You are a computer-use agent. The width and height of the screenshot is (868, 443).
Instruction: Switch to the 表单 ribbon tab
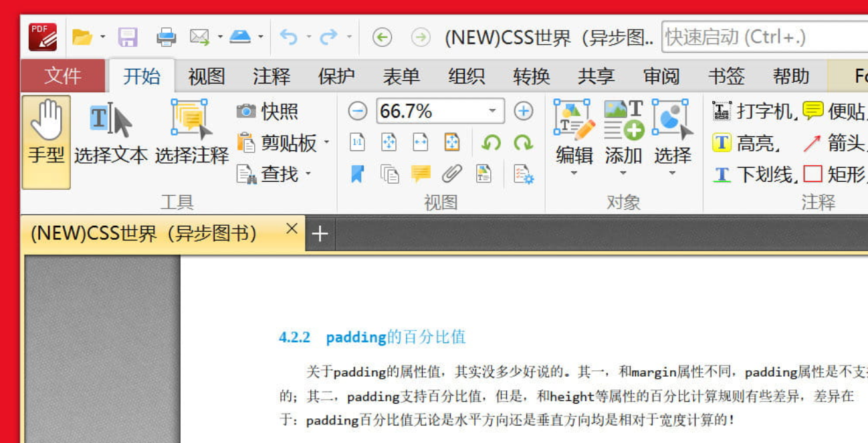pyautogui.click(x=401, y=76)
